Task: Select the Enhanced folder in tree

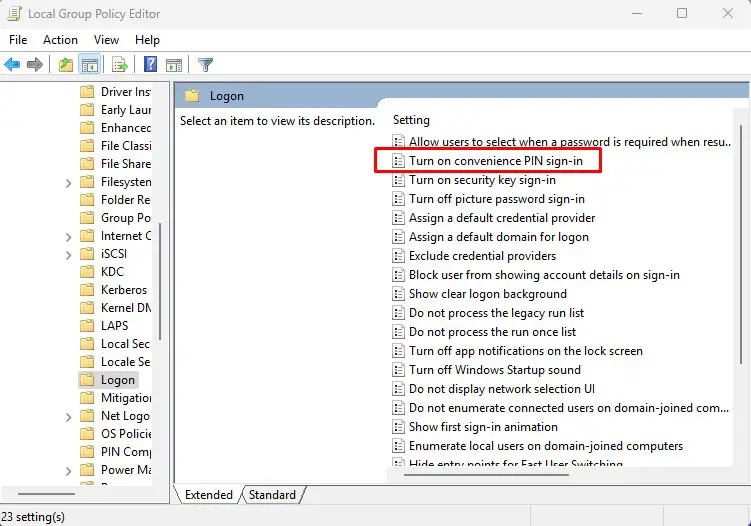Action: click(115, 128)
